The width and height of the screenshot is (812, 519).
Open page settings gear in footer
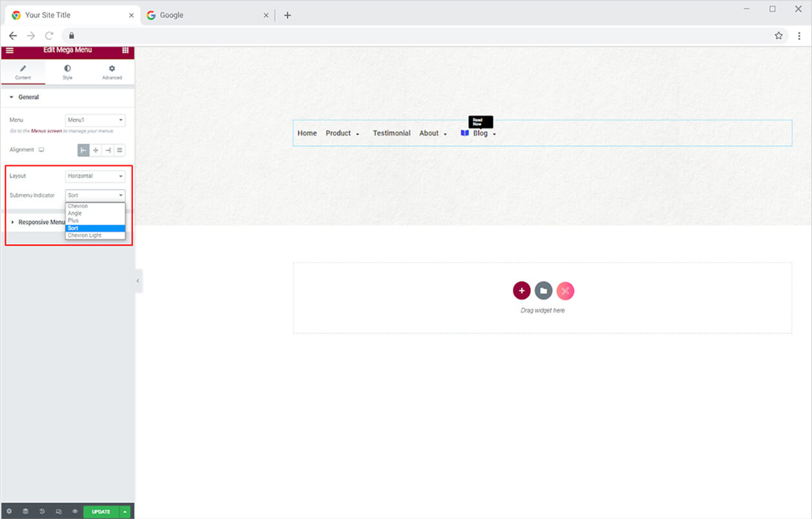click(9, 511)
